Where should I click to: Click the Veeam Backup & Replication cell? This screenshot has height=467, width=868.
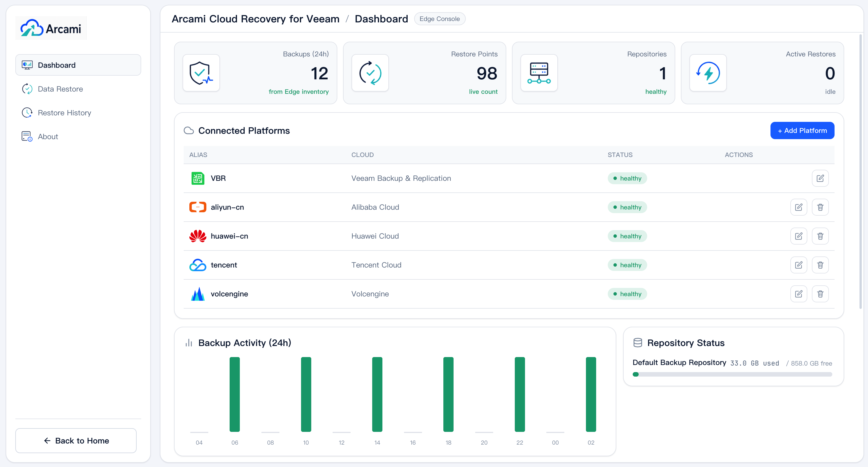click(401, 178)
